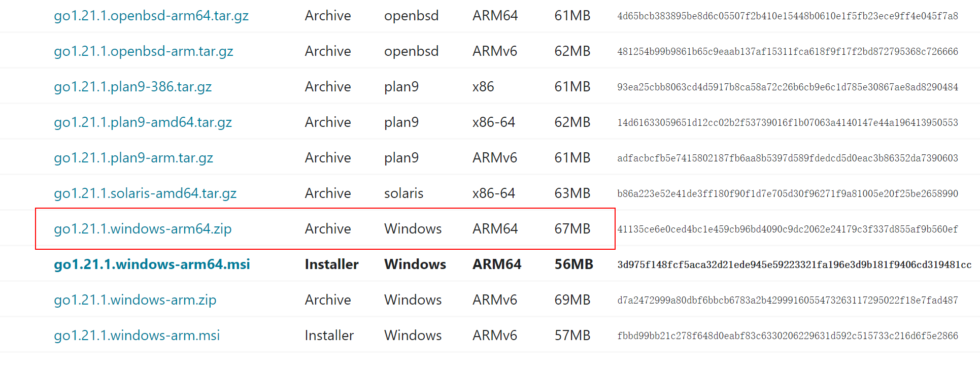Download go1.21.1.openbsd-arm64.tar.gz
This screenshot has height=366, width=980.
[151, 16]
